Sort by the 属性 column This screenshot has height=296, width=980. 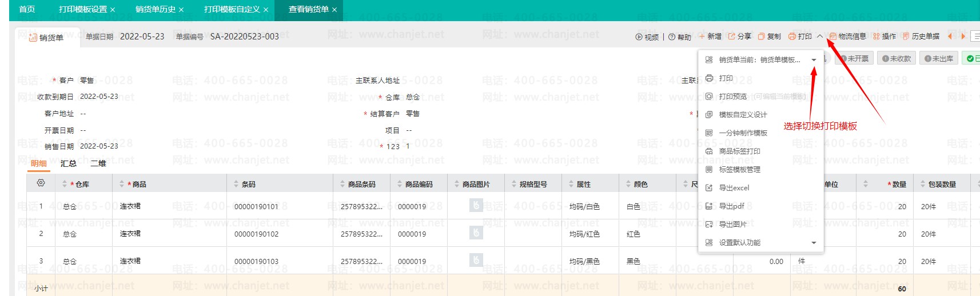tap(571, 184)
